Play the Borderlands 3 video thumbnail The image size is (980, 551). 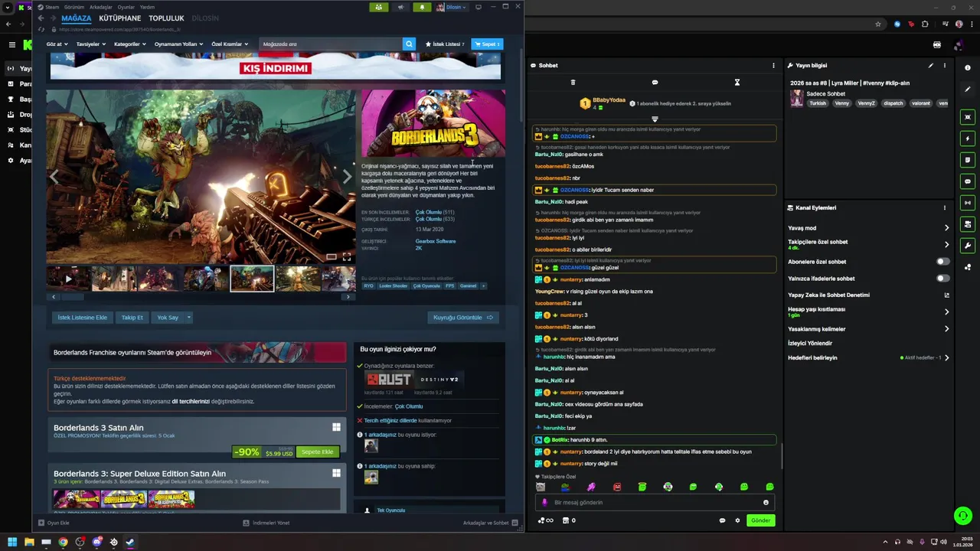pos(68,279)
